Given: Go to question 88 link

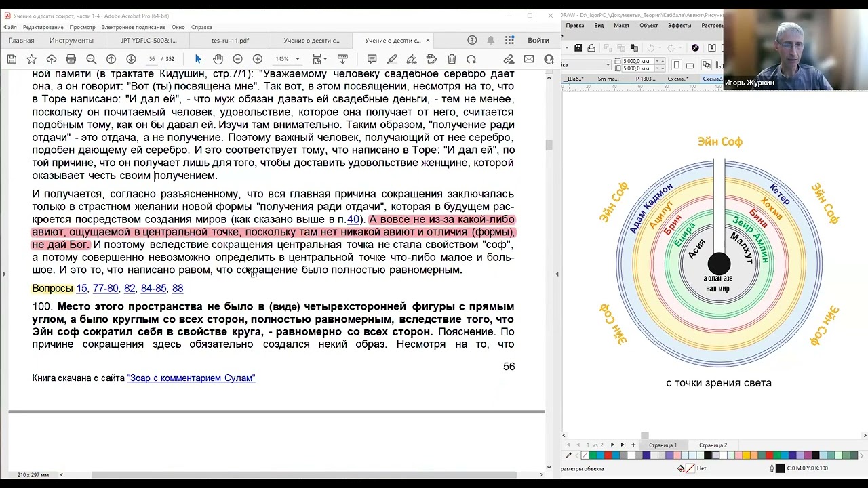Looking at the screenshot, I should (x=178, y=289).
